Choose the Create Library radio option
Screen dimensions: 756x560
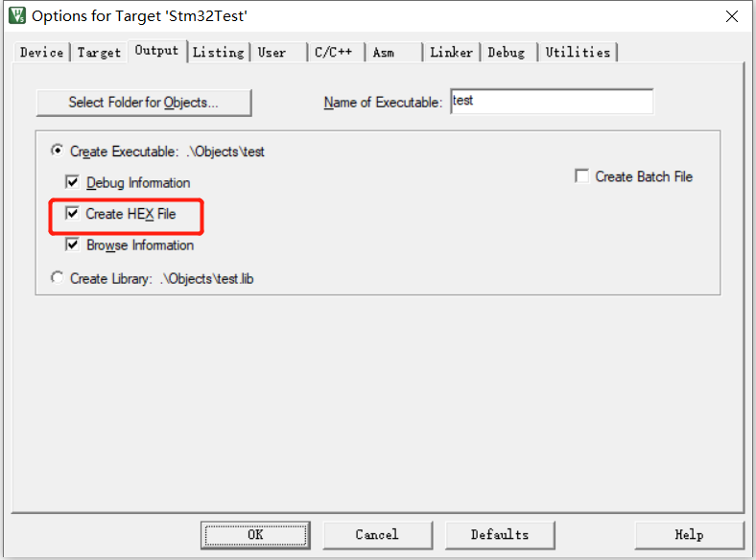pyautogui.click(x=58, y=278)
